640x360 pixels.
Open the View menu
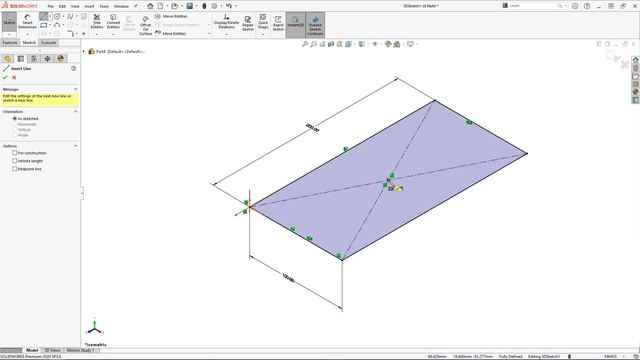pos(75,6)
